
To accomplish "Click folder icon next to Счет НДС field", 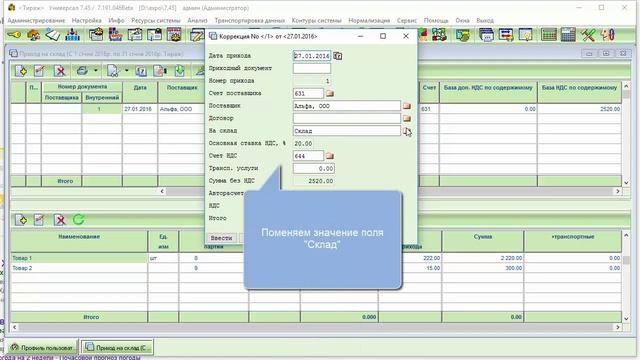I will [x=330, y=156].
